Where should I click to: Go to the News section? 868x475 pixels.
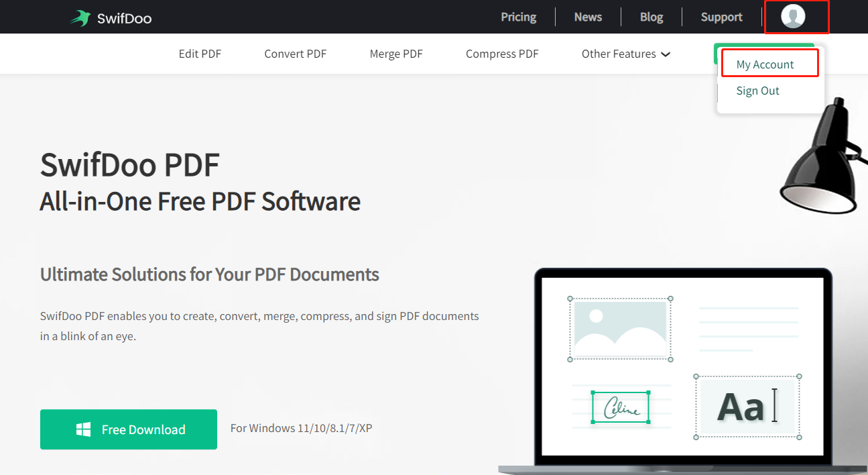[x=588, y=17]
